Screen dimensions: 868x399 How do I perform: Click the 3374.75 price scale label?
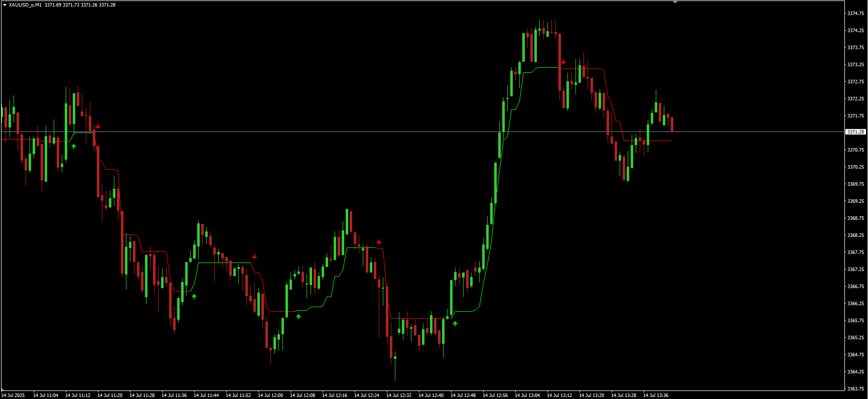855,14
